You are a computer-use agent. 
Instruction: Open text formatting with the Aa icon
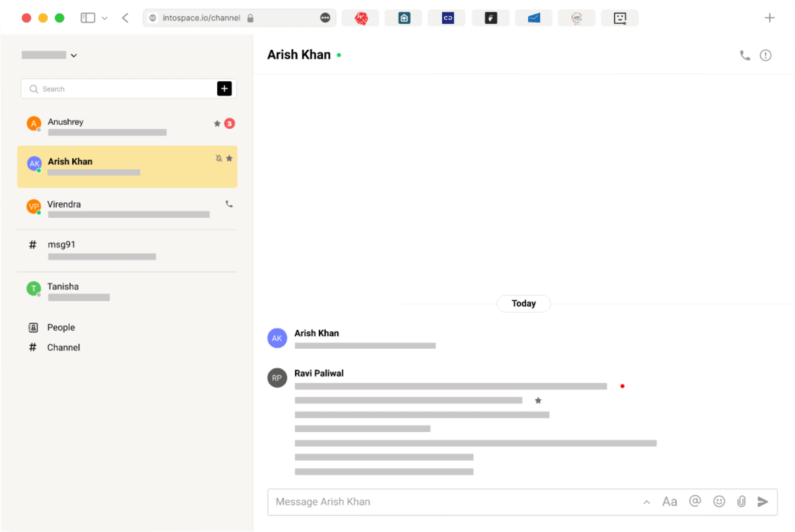670,501
